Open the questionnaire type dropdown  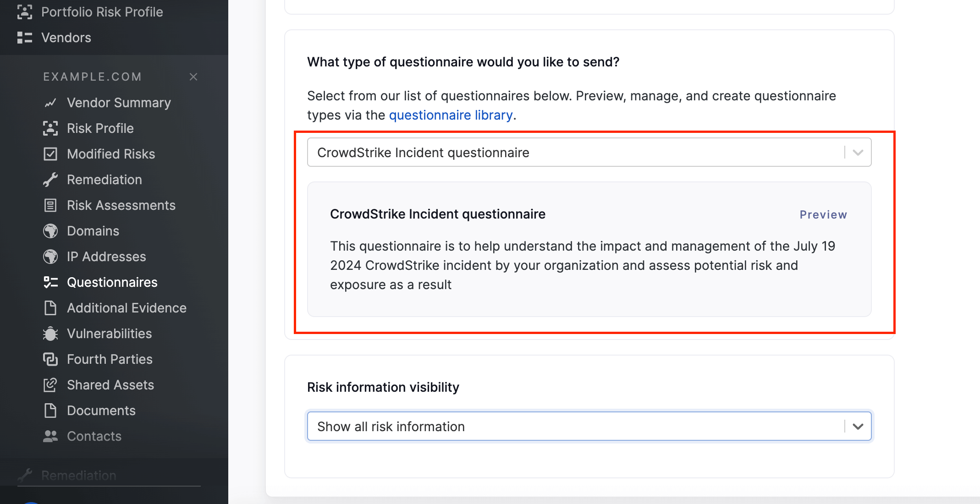tap(589, 152)
